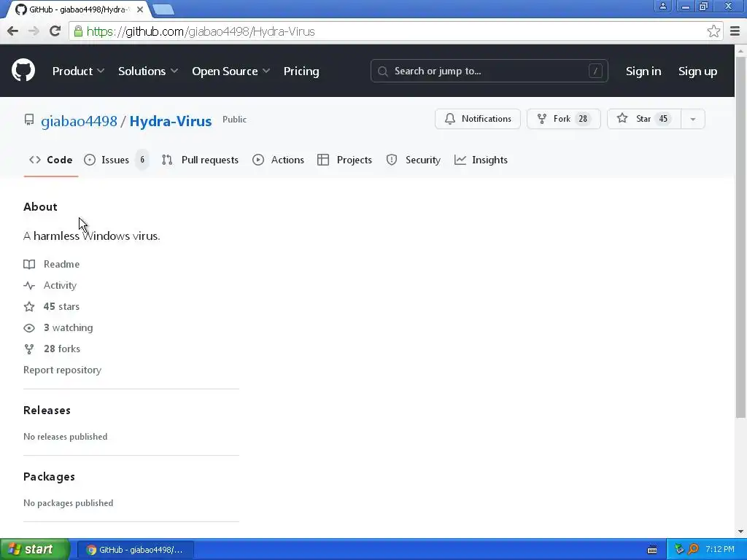Click Sign in

643,71
